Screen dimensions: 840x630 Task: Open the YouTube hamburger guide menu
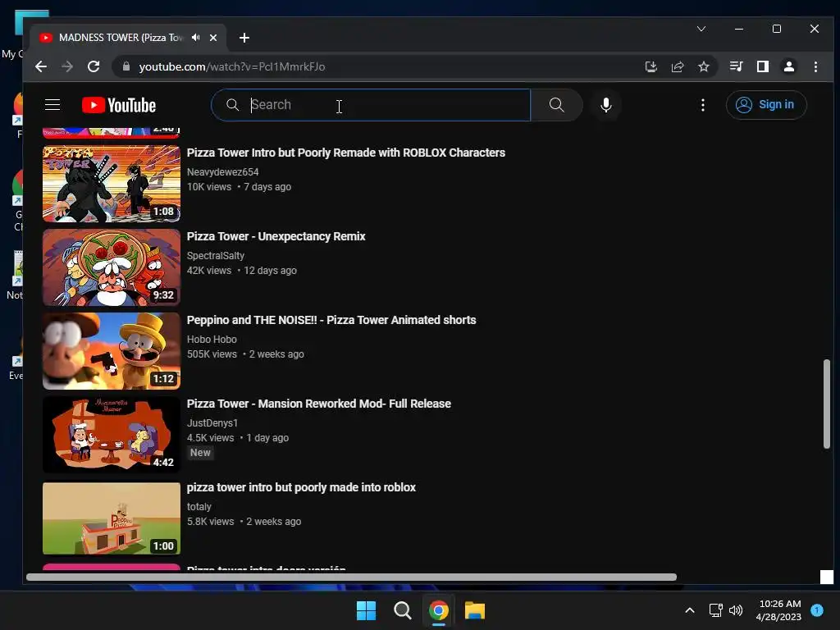(52, 104)
